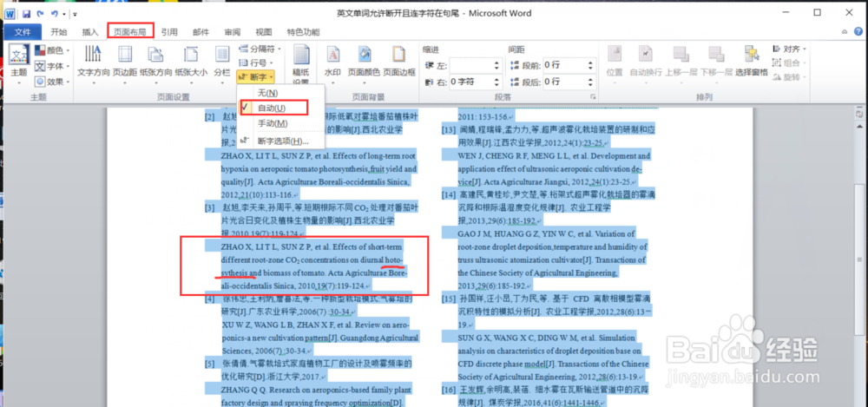
Task: Open the 分隔符 breaks dropdown
Action: (x=259, y=49)
